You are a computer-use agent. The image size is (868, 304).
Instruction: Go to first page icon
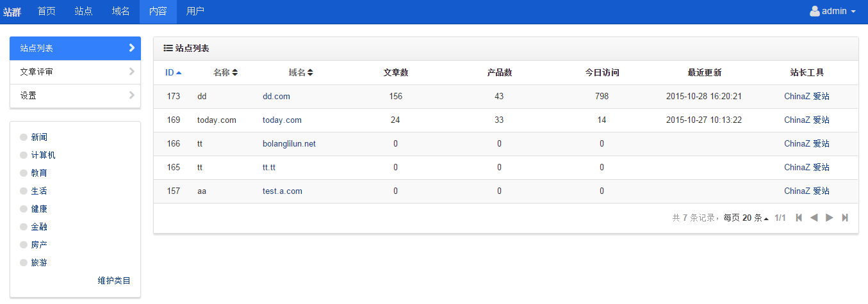click(x=799, y=218)
